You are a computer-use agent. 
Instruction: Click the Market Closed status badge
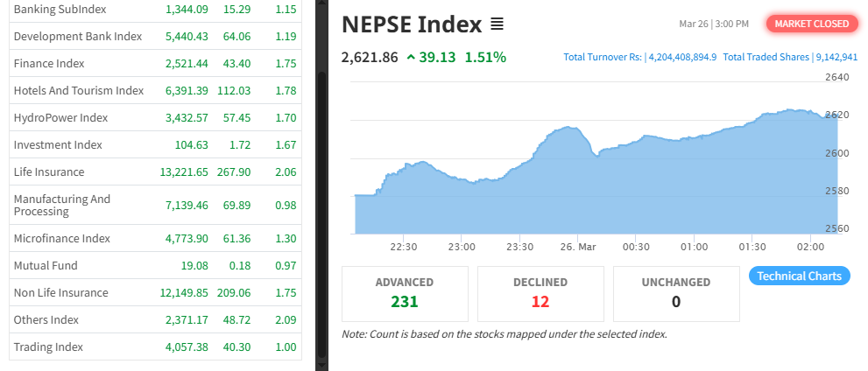(x=812, y=24)
